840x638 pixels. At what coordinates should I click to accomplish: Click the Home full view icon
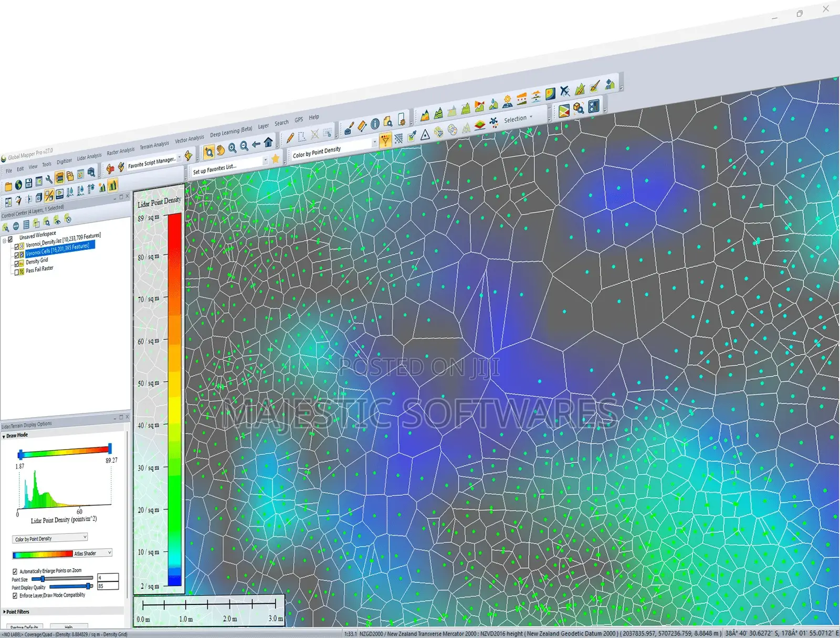pyautogui.click(x=268, y=142)
